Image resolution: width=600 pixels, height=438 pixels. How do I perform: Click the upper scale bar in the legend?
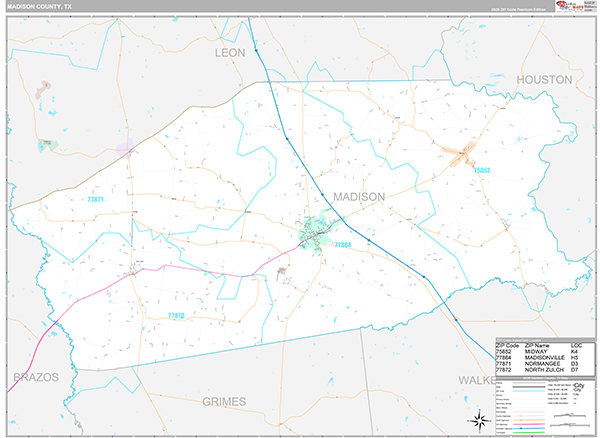tap(570, 415)
